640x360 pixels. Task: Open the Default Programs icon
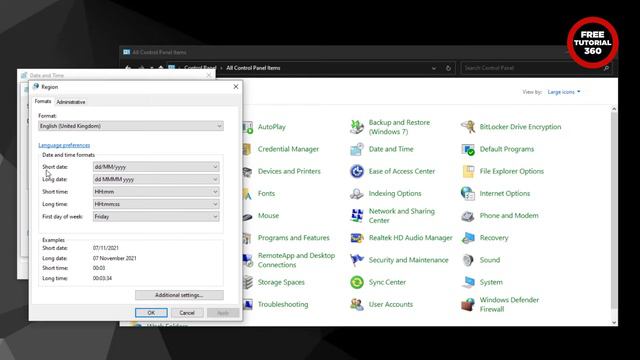point(468,149)
